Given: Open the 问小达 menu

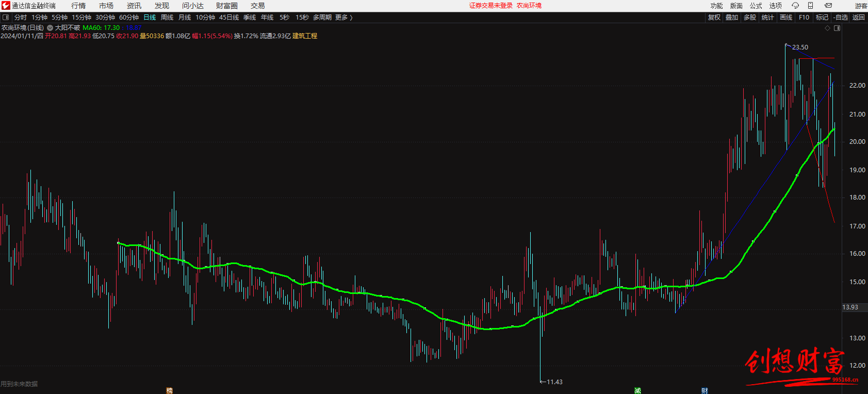Looking at the screenshot, I should (x=193, y=6).
